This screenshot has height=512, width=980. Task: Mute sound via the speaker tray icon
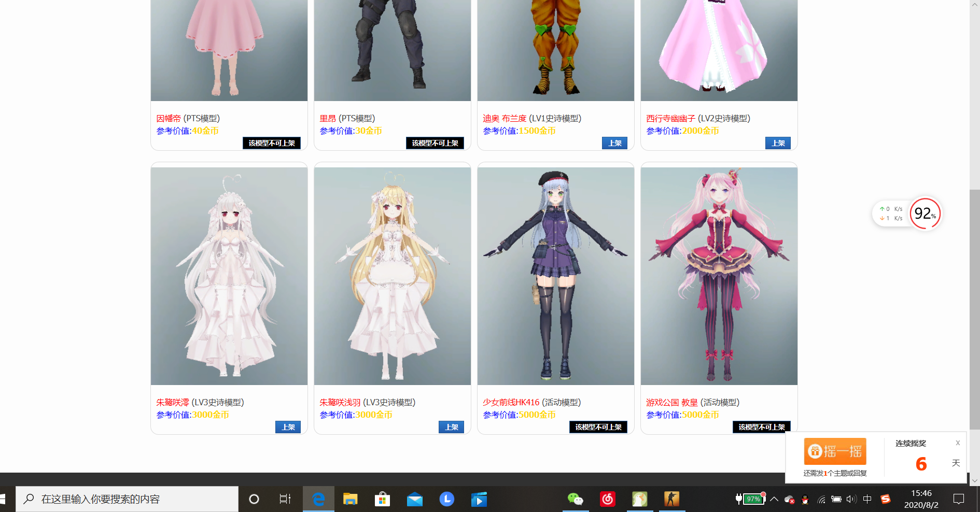851,499
